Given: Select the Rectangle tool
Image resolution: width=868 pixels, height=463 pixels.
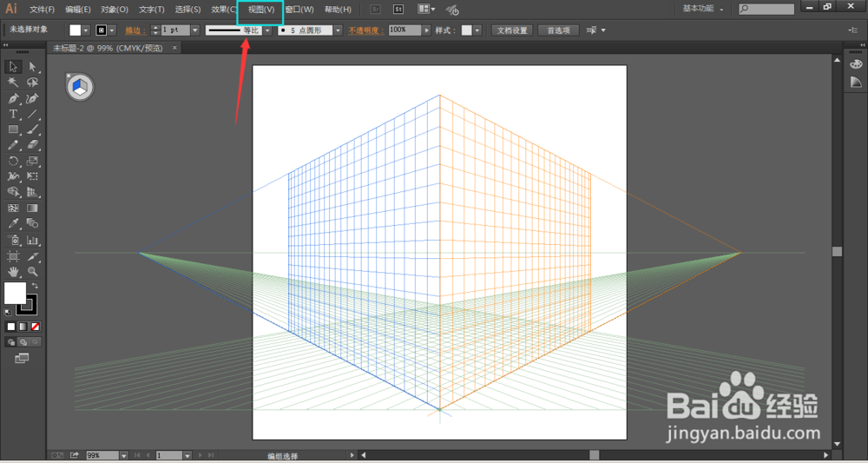Looking at the screenshot, I should tap(13, 129).
